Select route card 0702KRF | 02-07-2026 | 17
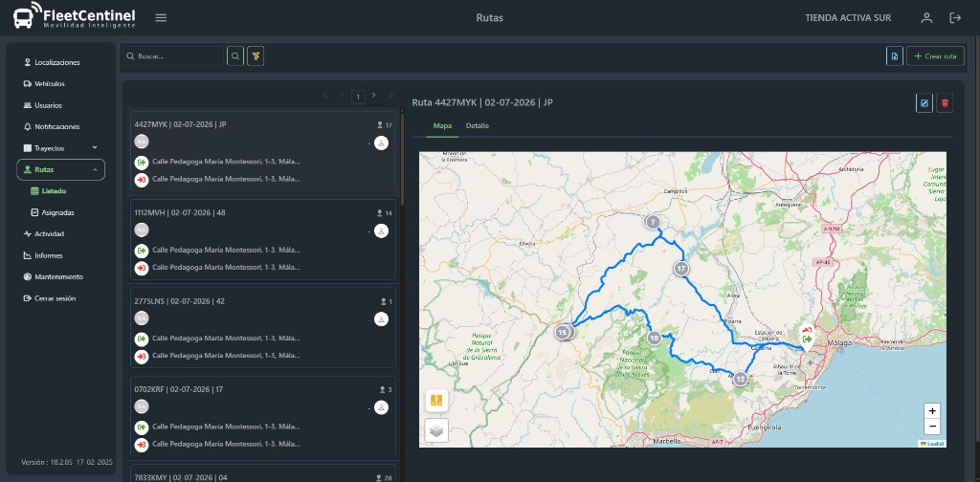This screenshot has height=482, width=980. 262,416
